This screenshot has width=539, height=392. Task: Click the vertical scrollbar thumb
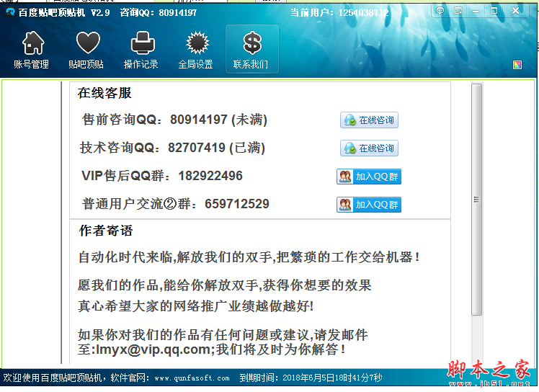(x=476, y=200)
